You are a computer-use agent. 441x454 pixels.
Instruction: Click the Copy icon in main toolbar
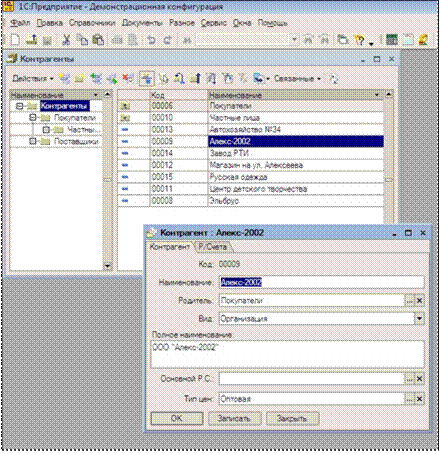click(82, 40)
